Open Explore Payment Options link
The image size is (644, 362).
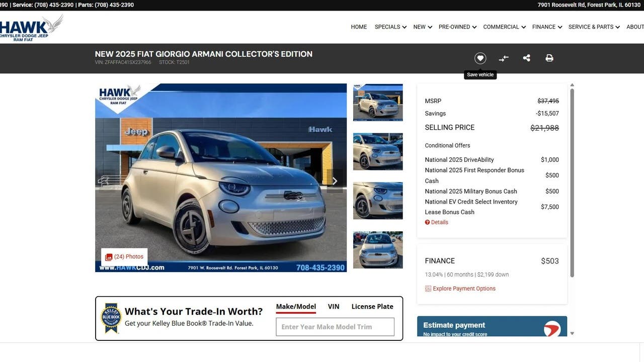click(x=464, y=289)
